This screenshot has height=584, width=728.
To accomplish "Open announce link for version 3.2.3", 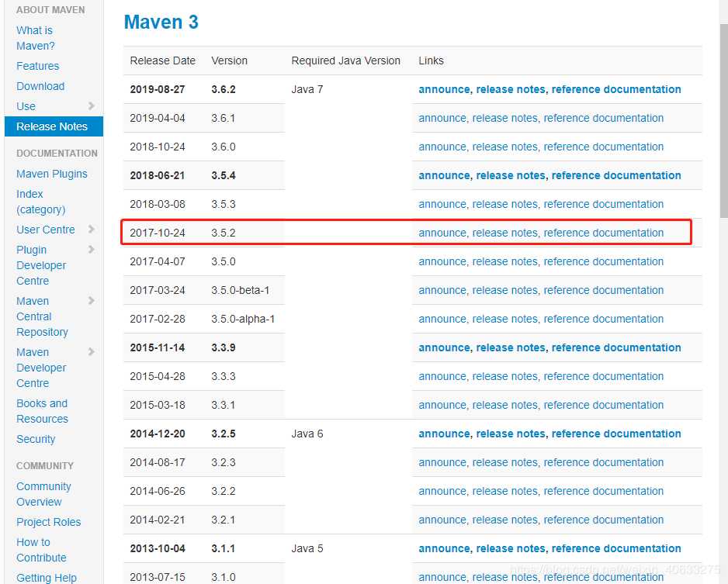I will (x=442, y=462).
